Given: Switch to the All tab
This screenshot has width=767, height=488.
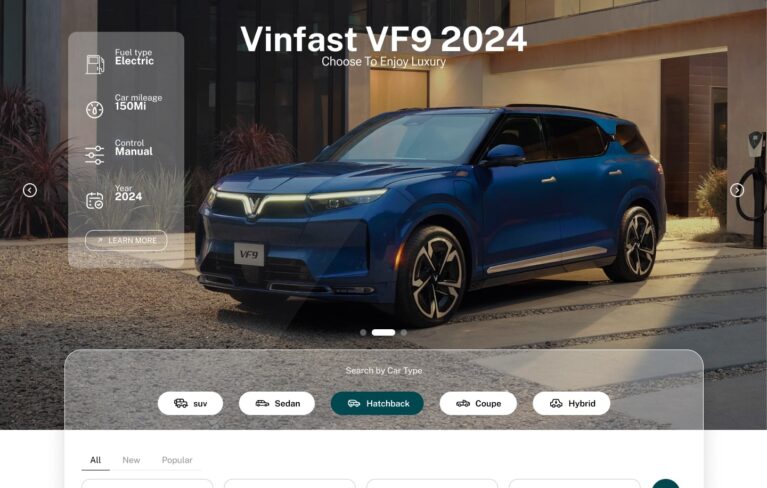Looking at the screenshot, I should pos(95,460).
